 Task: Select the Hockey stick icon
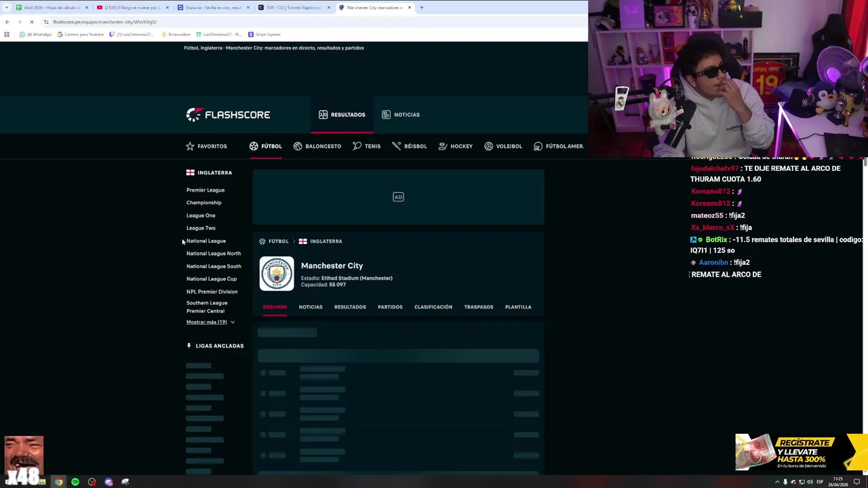pyautogui.click(x=443, y=146)
